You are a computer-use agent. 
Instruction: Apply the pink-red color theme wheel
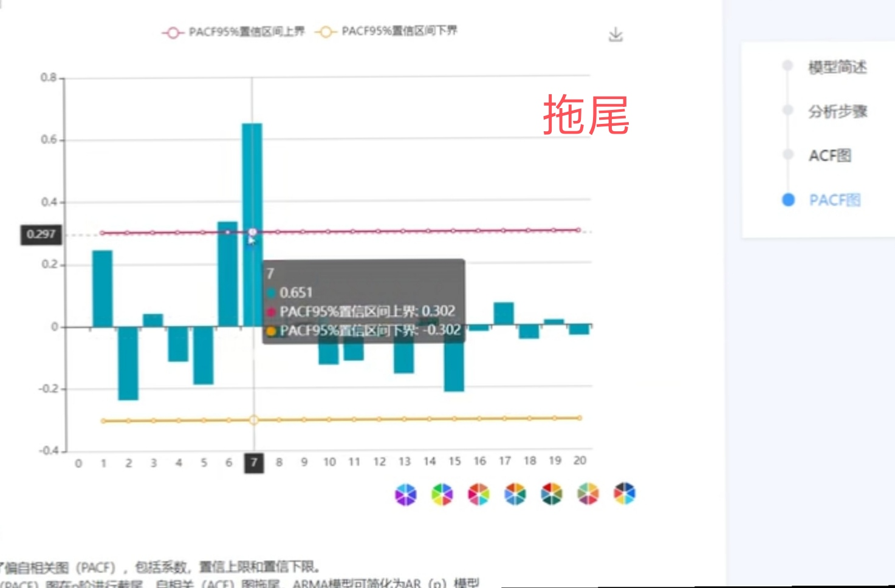click(x=479, y=494)
